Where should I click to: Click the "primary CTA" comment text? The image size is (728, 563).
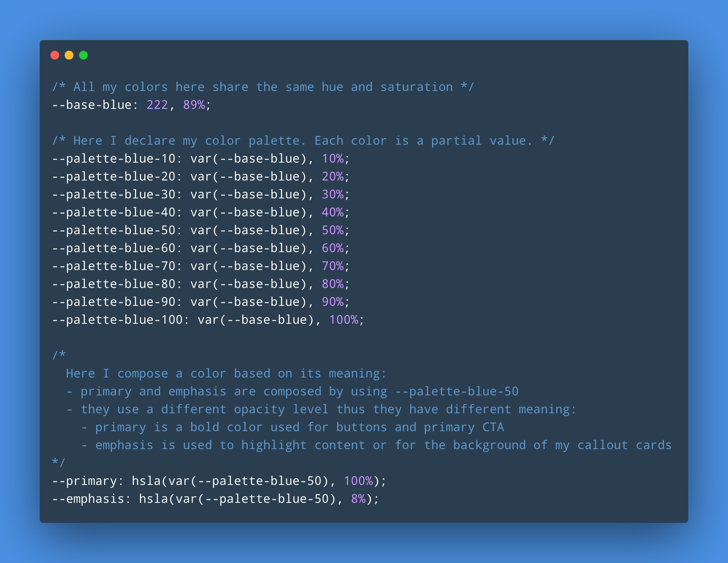tap(464, 427)
